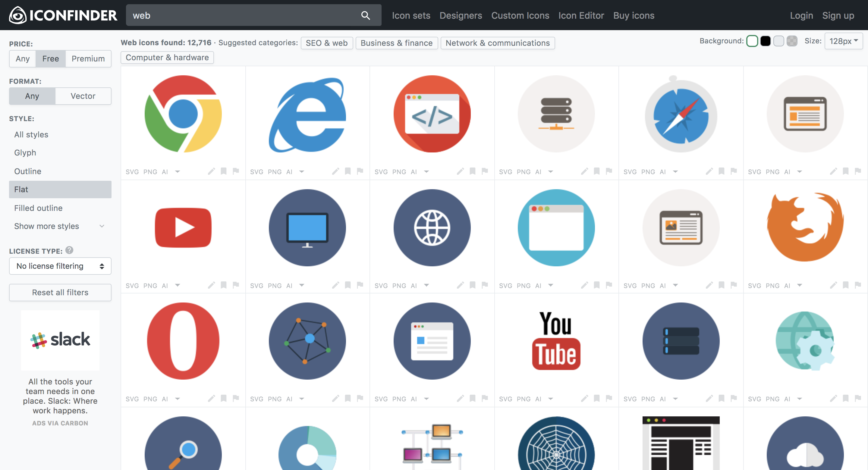This screenshot has width=868, height=470.
Task: Set price filter to Premium
Action: point(88,59)
